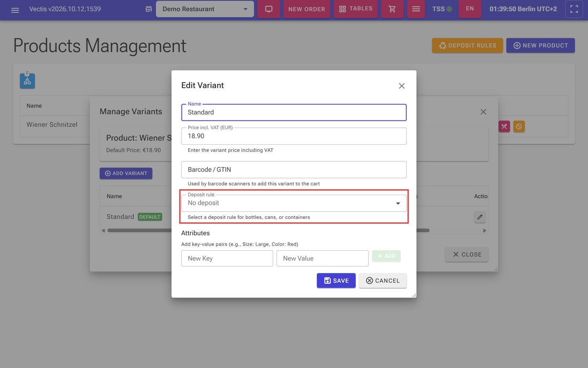
Task: Open the hamburger navigation menu
Action: [x=15, y=9]
